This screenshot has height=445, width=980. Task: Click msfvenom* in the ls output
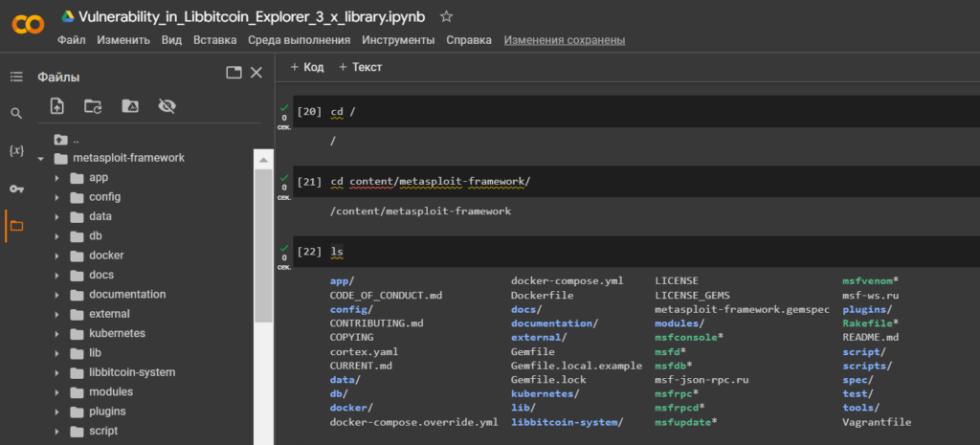coord(870,280)
